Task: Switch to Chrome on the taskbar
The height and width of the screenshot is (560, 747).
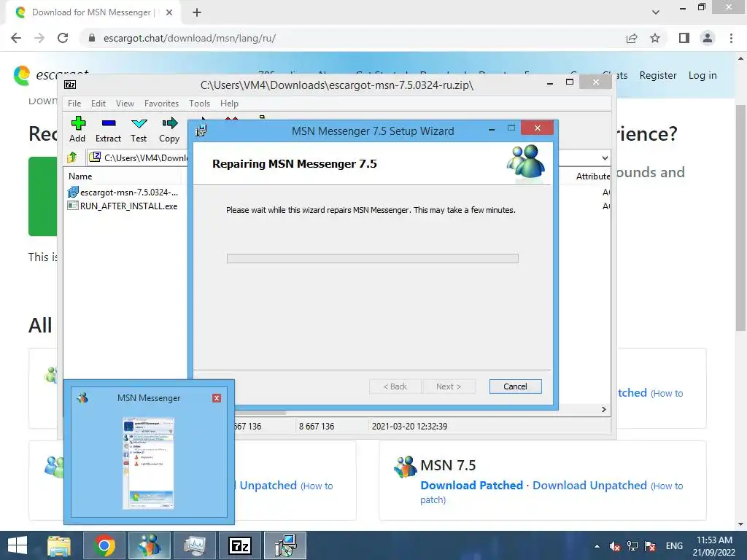Action: [104, 545]
